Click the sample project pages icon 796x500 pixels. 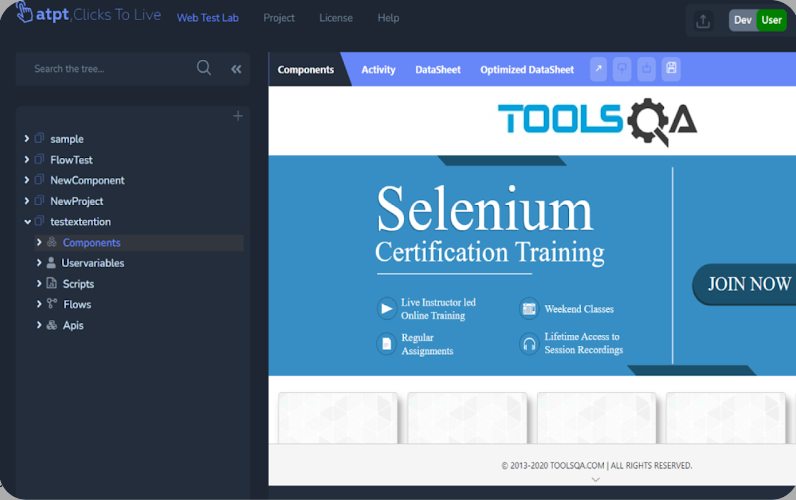39,138
